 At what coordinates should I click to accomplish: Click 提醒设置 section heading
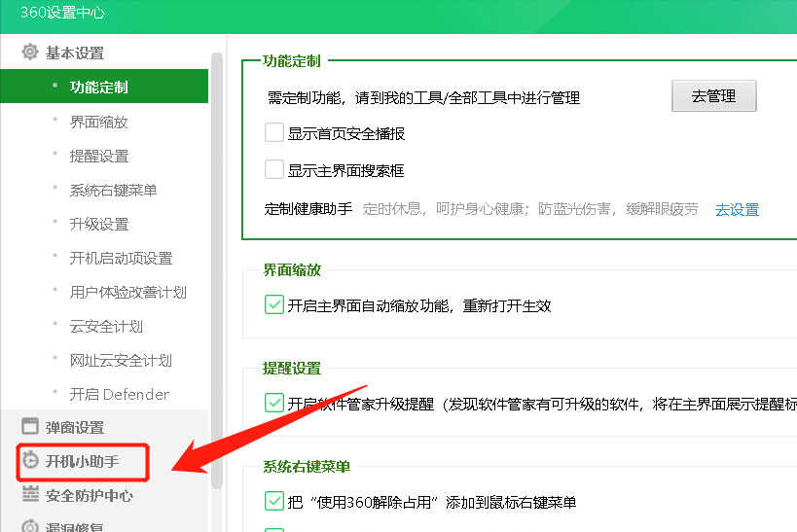pyautogui.click(x=292, y=368)
